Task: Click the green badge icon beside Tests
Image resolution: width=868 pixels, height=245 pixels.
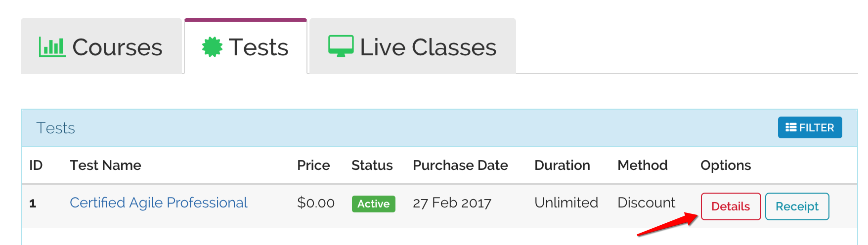Action: coord(213,47)
